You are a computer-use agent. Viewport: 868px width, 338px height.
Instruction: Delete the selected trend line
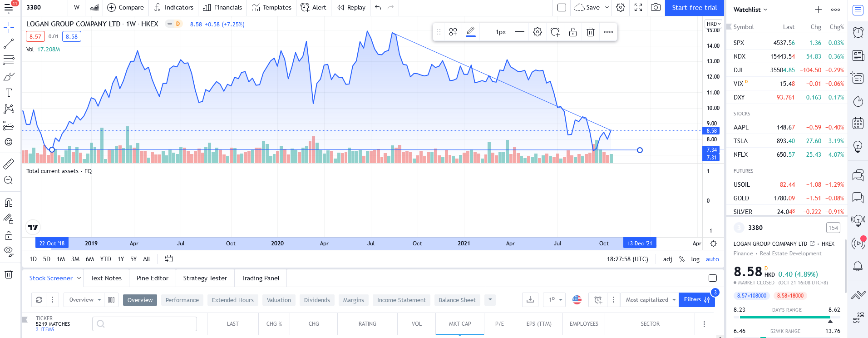(x=591, y=32)
